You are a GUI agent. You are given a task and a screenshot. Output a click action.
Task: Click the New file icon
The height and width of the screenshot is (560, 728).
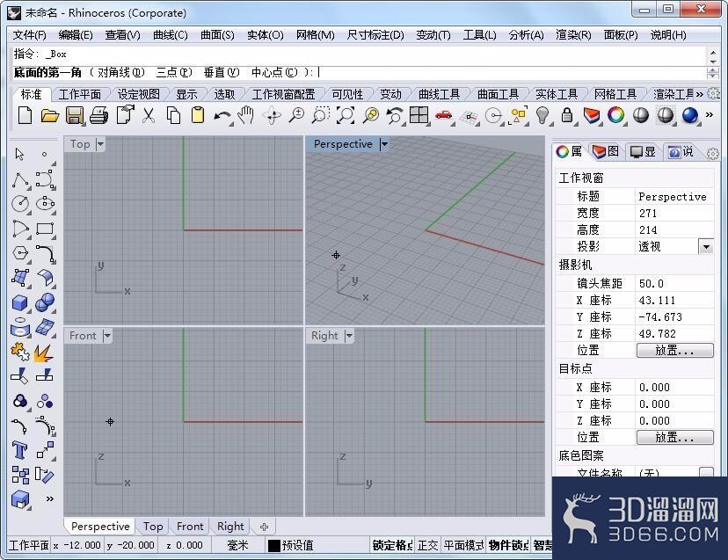(x=25, y=115)
